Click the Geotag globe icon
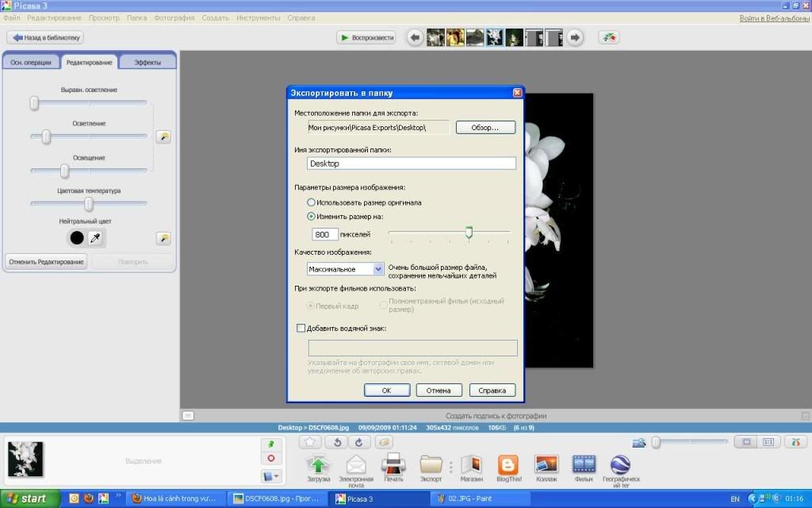812x508 pixels. pos(620,464)
